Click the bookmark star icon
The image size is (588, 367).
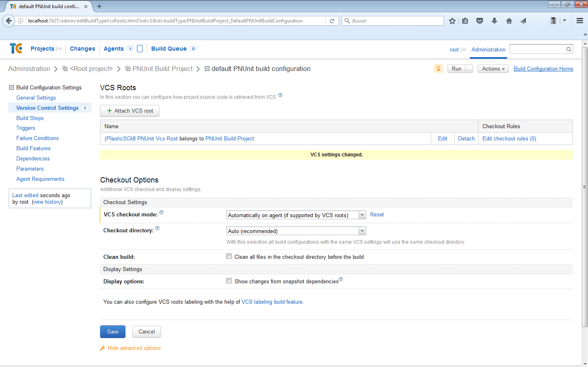click(452, 21)
